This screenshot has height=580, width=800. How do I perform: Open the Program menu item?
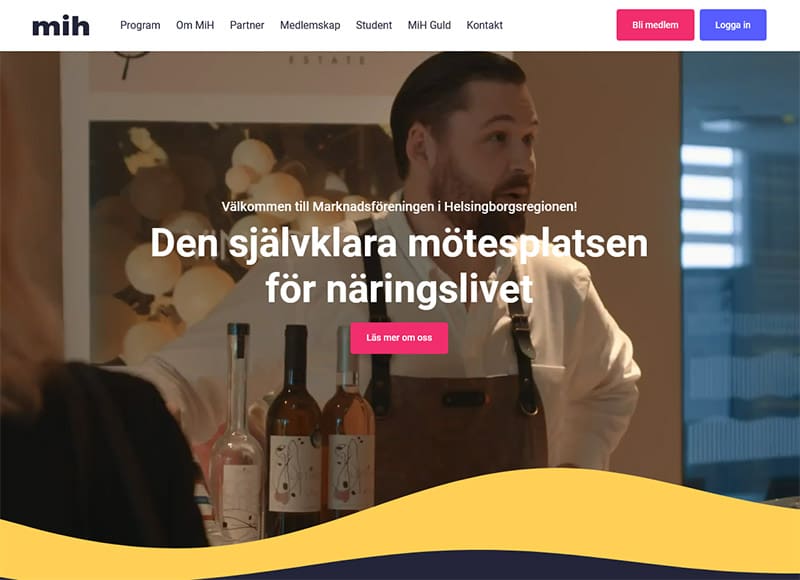pyautogui.click(x=140, y=25)
